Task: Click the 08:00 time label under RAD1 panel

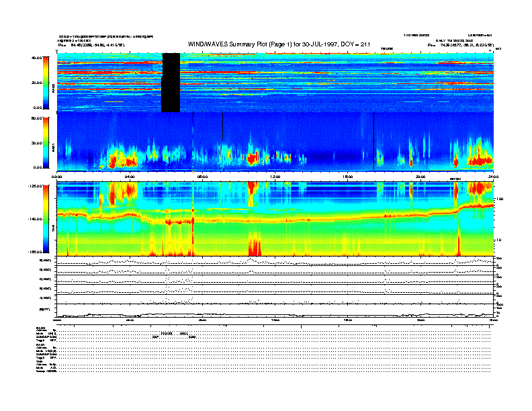Action: [202, 177]
